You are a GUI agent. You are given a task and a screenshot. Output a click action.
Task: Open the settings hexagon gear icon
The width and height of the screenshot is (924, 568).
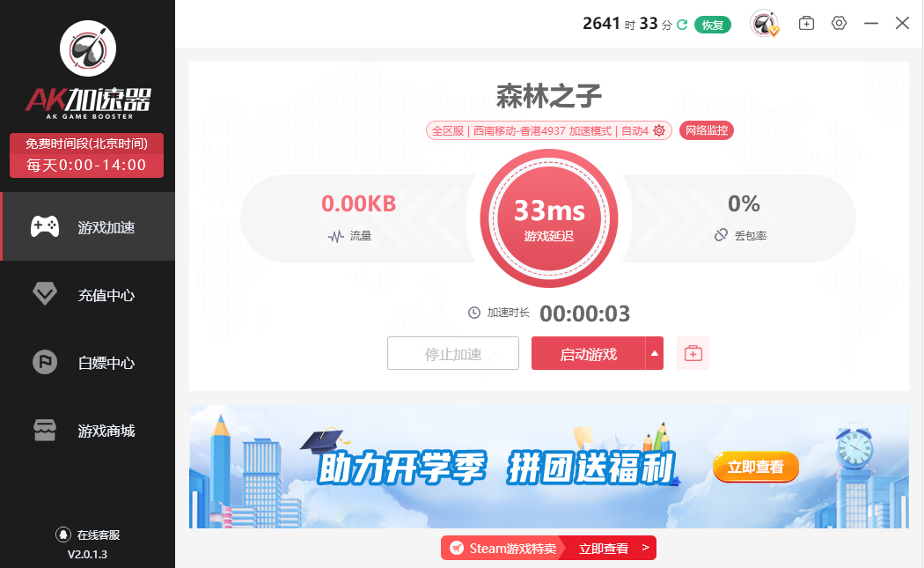[x=840, y=23]
